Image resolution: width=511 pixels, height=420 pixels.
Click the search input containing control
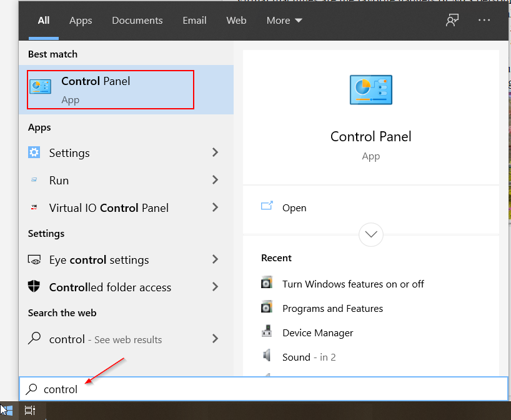pyautogui.click(x=264, y=389)
